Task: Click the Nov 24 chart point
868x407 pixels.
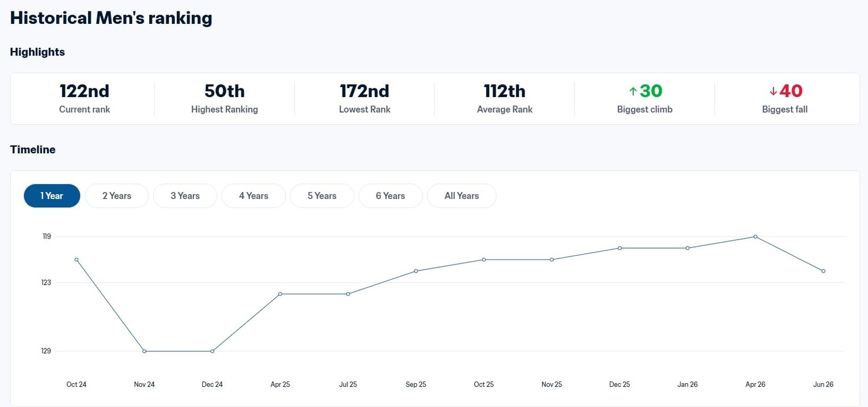Action: point(144,351)
